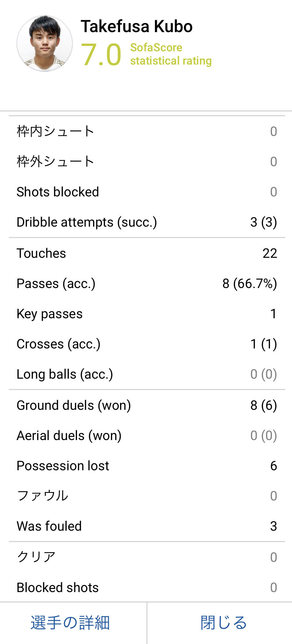Click the SofaScore statistical rating label
This screenshot has height=644, width=292.
tap(171, 54)
